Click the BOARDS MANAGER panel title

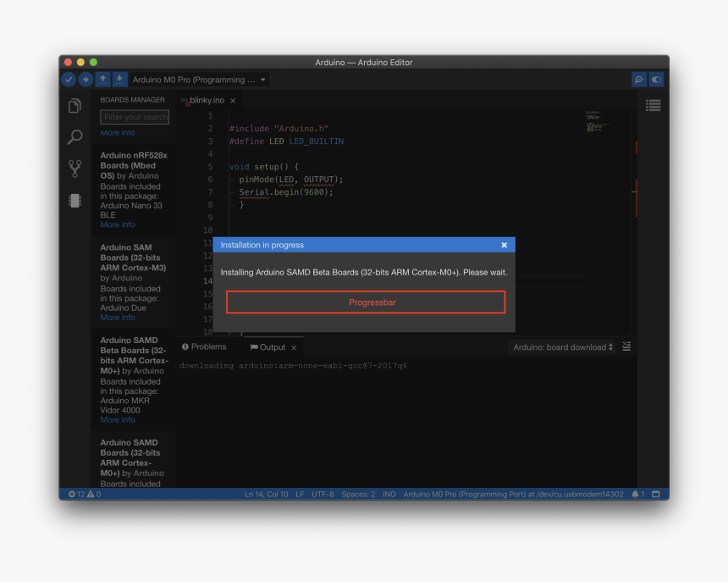pyautogui.click(x=132, y=100)
